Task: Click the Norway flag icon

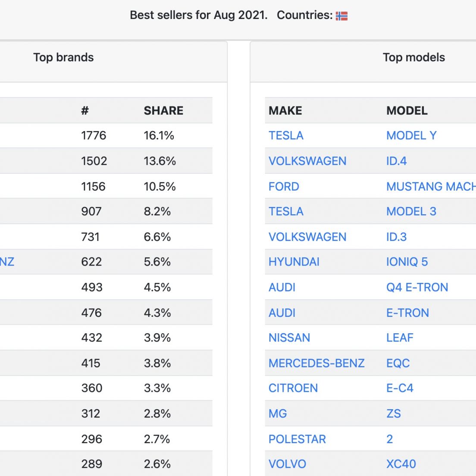Action: pyautogui.click(x=341, y=16)
